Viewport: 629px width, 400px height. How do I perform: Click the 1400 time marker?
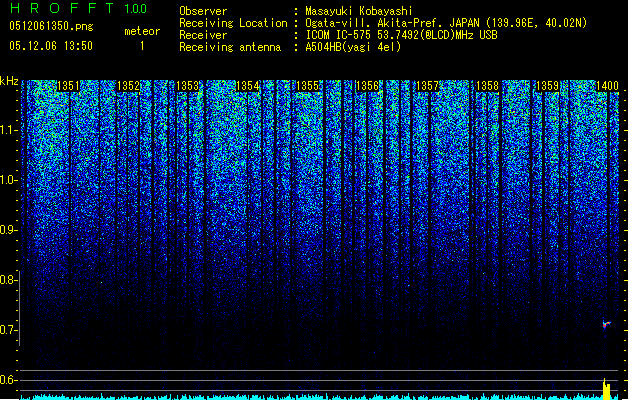click(x=607, y=86)
